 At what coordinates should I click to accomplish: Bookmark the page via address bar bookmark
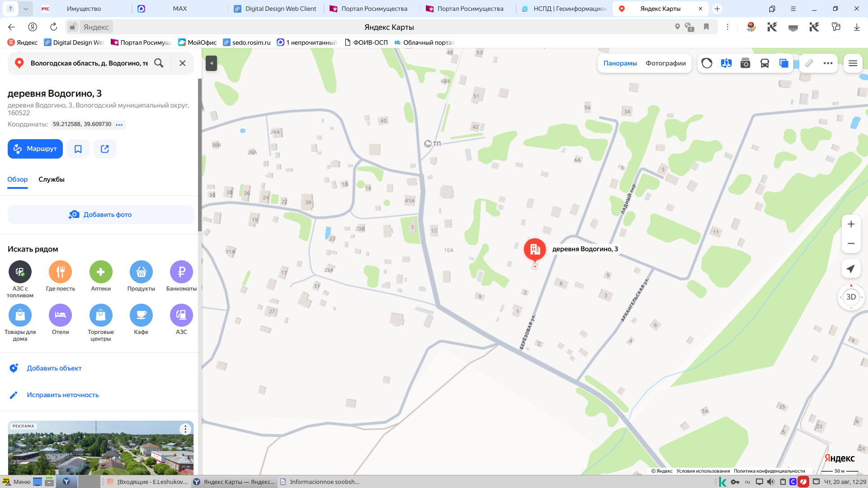706,27
